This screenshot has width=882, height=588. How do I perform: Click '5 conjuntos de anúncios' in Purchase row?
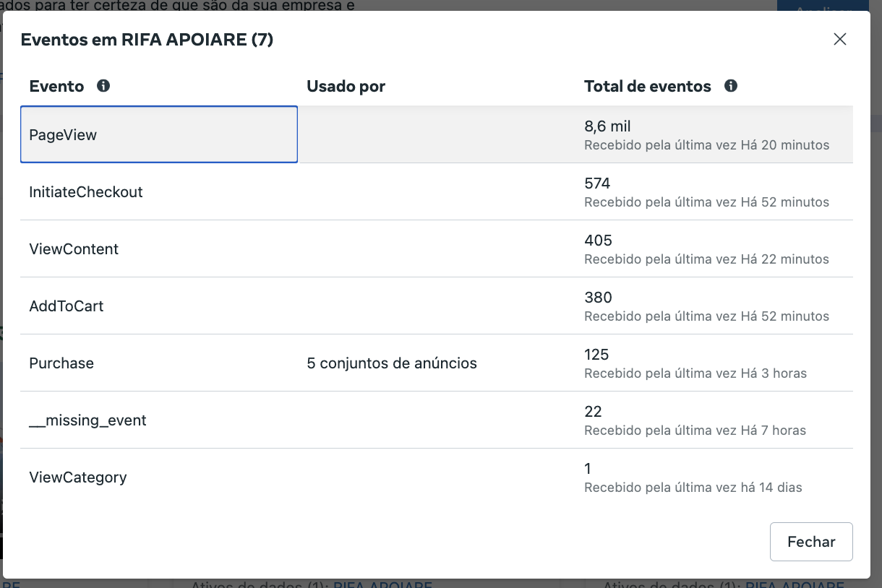(x=392, y=363)
